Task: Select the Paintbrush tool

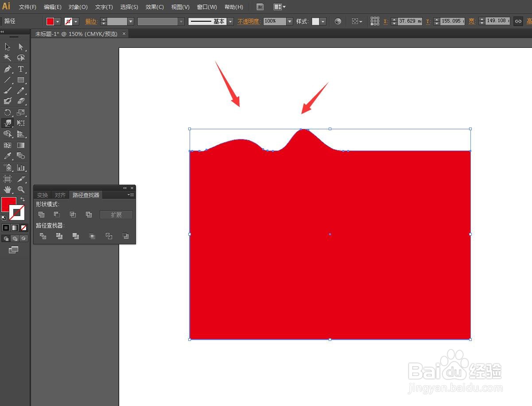Action: point(8,90)
